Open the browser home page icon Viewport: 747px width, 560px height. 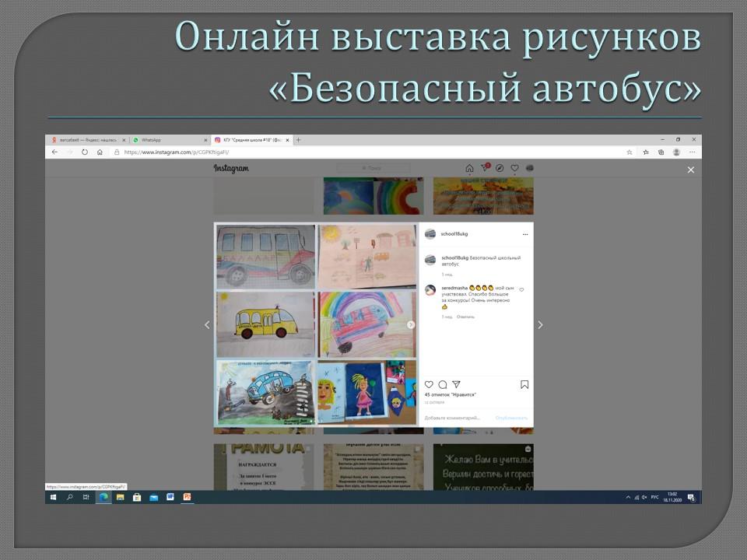coord(100,152)
